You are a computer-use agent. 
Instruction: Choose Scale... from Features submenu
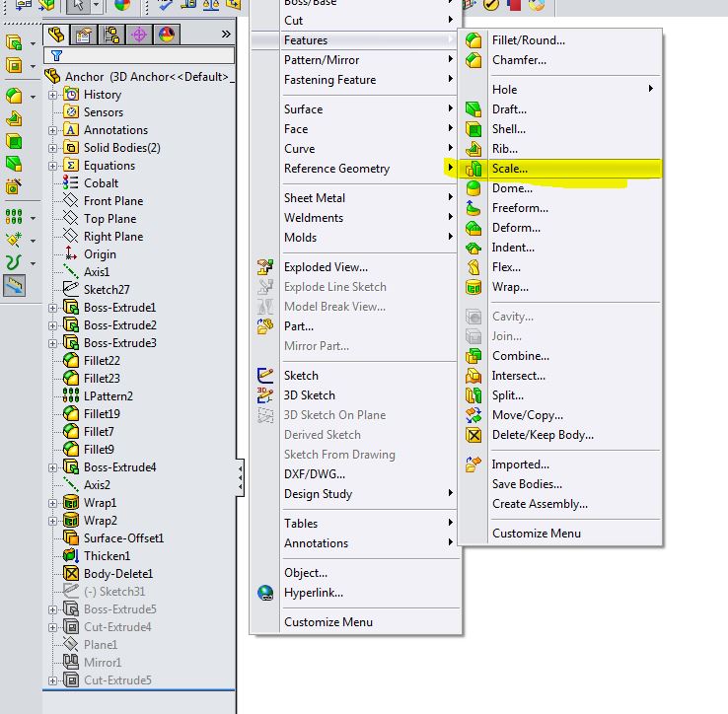(510, 169)
